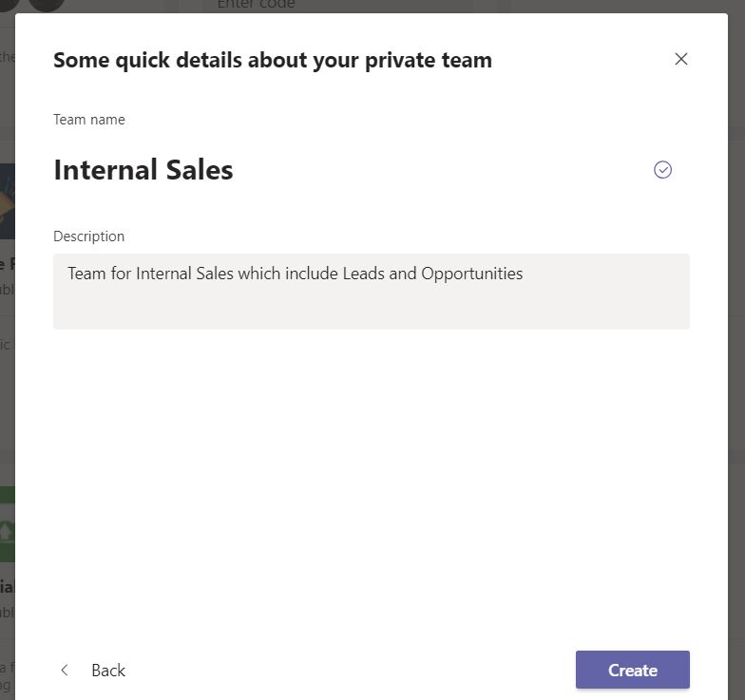The height and width of the screenshot is (700, 745).
Task: Place cursor after word Sales in team name
Action: click(234, 171)
